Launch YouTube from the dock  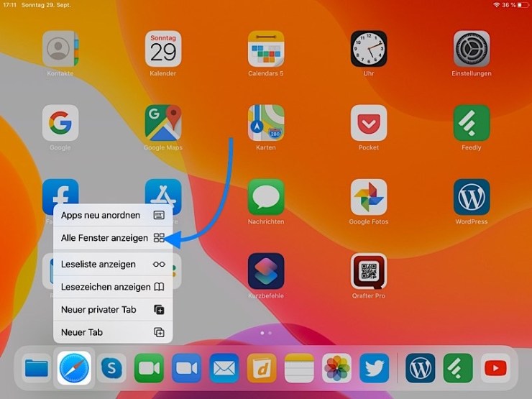click(x=495, y=368)
